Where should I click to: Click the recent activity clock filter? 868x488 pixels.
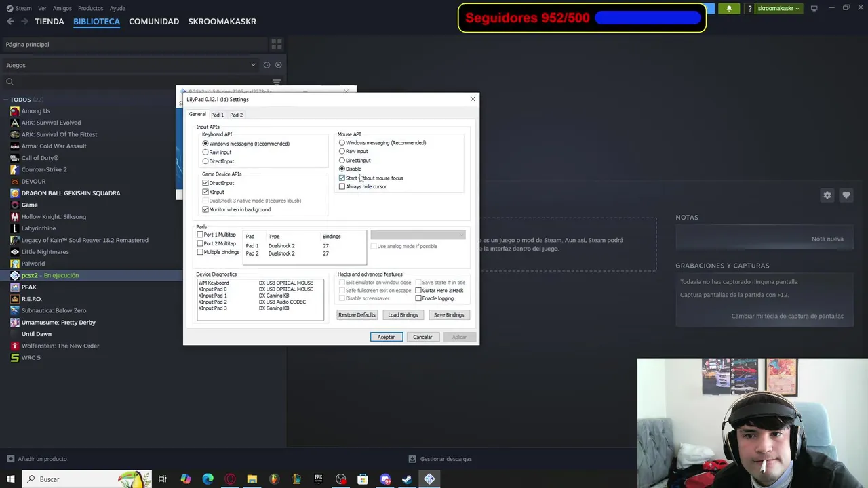(267, 65)
